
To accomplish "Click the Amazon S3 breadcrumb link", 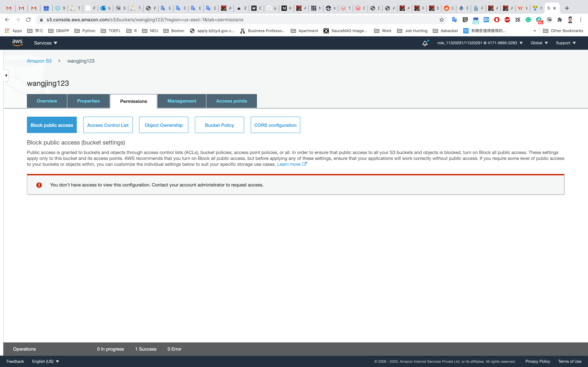I will (39, 61).
